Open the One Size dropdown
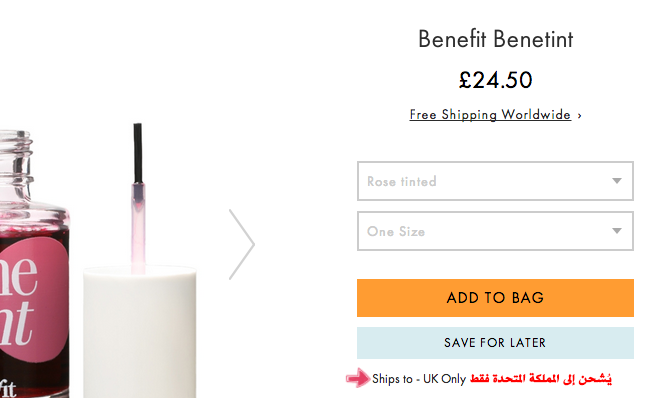This screenshot has width=646, height=398. (x=495, y=231)
